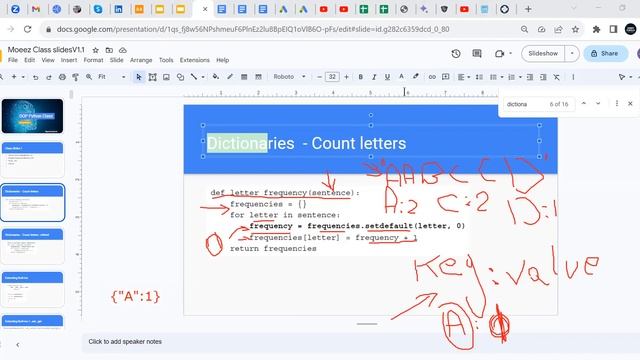Activate the paint format tool
This screenshot has height=360, width=640.
click(x=76, y=77)
